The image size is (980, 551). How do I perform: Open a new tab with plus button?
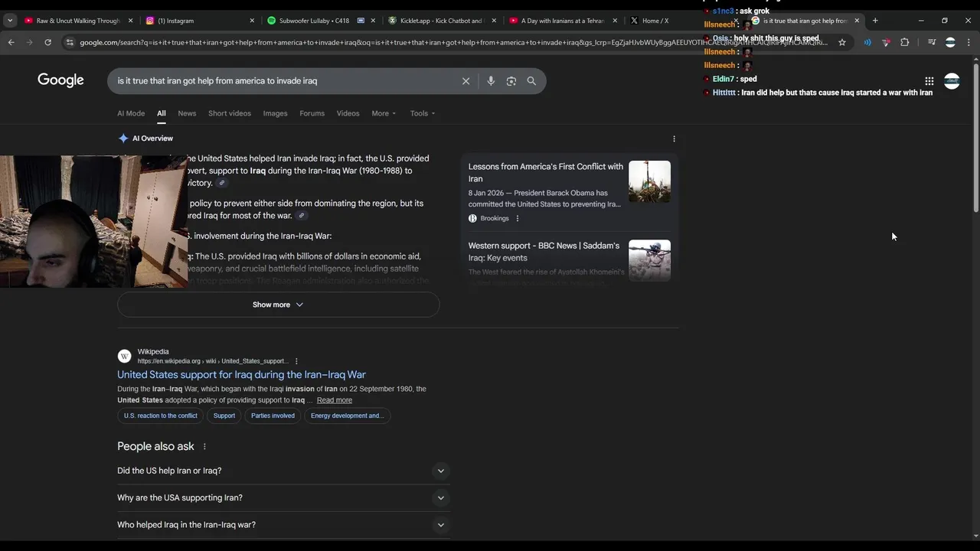[x=875, y=21]
